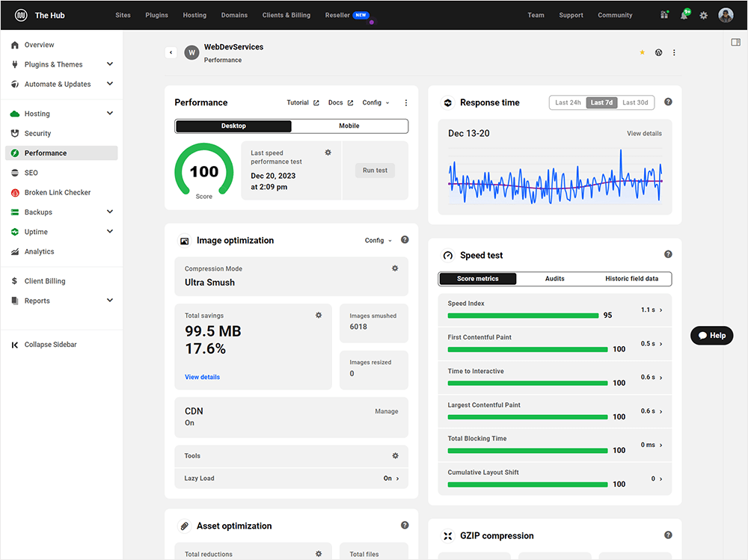Open Broken Link Checker in sidebar
This screenshot has width=748, height=560.
[61, 193]
